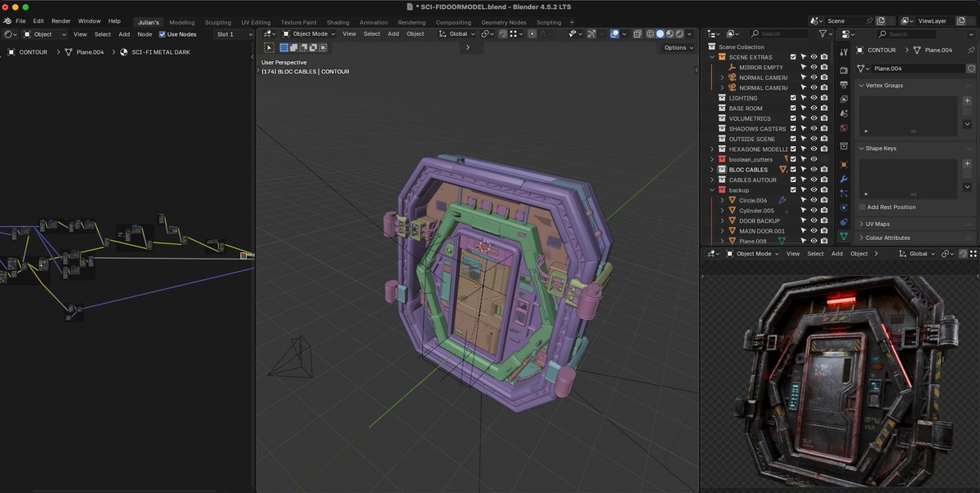Open the Render properties tab icon
Image resolution: width=980 pixels, height=493 pixels.
844,70
